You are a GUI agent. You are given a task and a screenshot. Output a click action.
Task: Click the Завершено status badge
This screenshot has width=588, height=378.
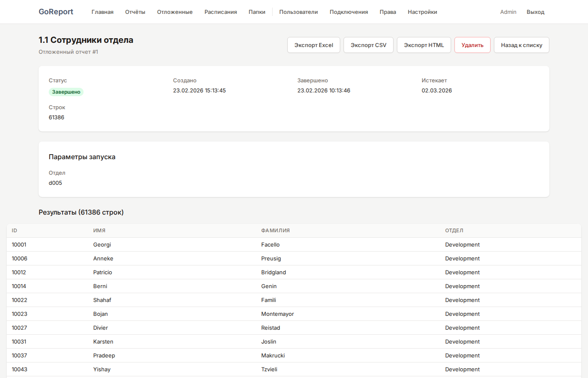point(66,92)
